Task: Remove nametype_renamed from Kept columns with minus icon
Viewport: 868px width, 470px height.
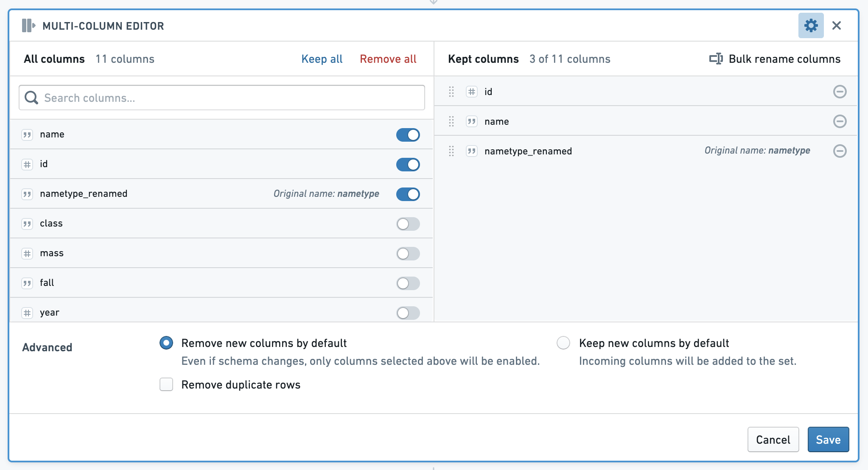Action: (840, 151)
